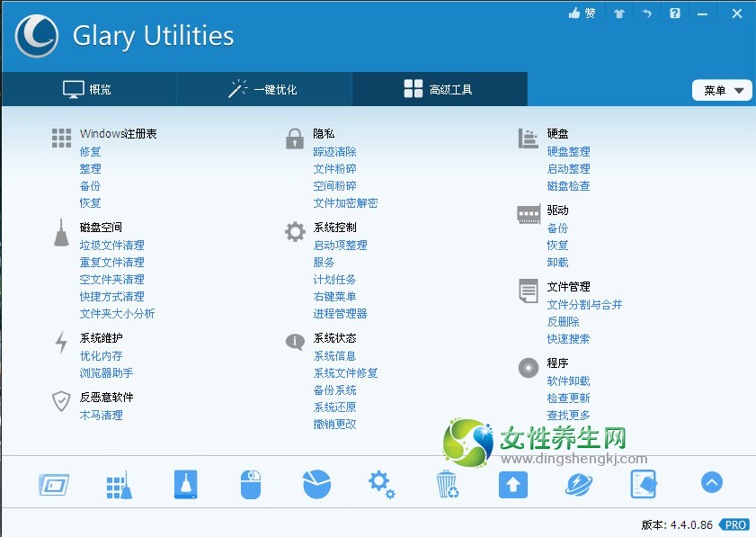The width and height of the screenshot is (756, 537).
Task: Open 垃圾文件清理 link
Action: (x=111, y=245)
